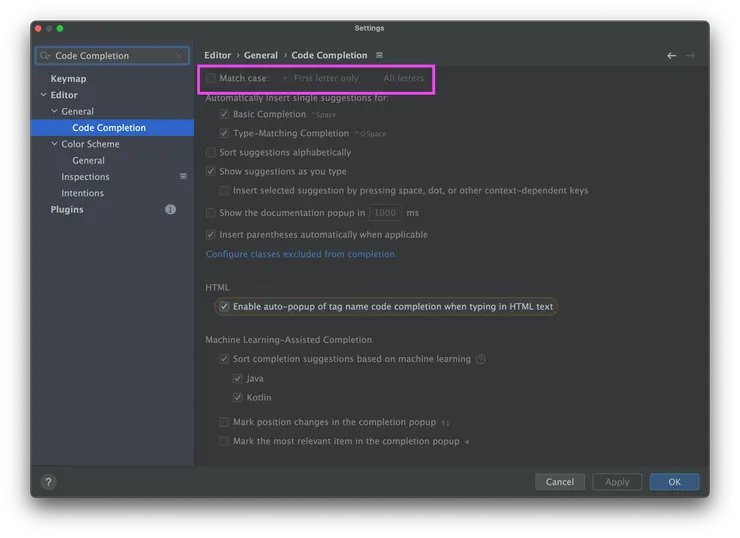Select Keymap in the settings sidebar
Image resolution: width=740 pixels, height=538 pixels.
coord(68,79)
